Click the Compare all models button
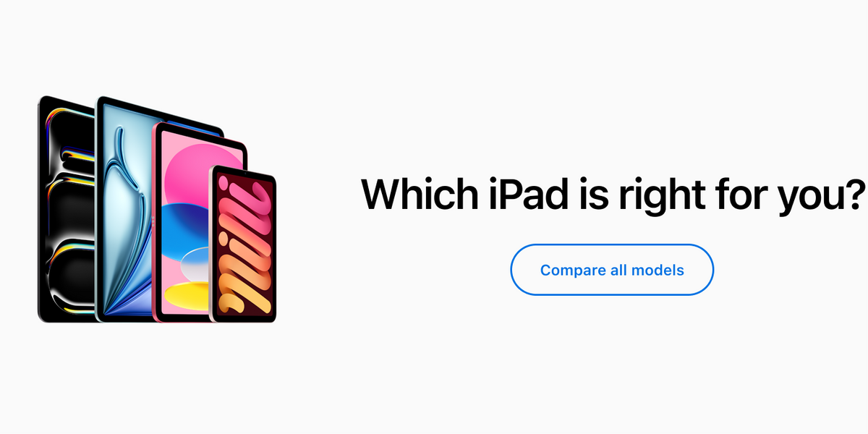The height and width of the screenshot is (434, 868). [x=612, y=270]
